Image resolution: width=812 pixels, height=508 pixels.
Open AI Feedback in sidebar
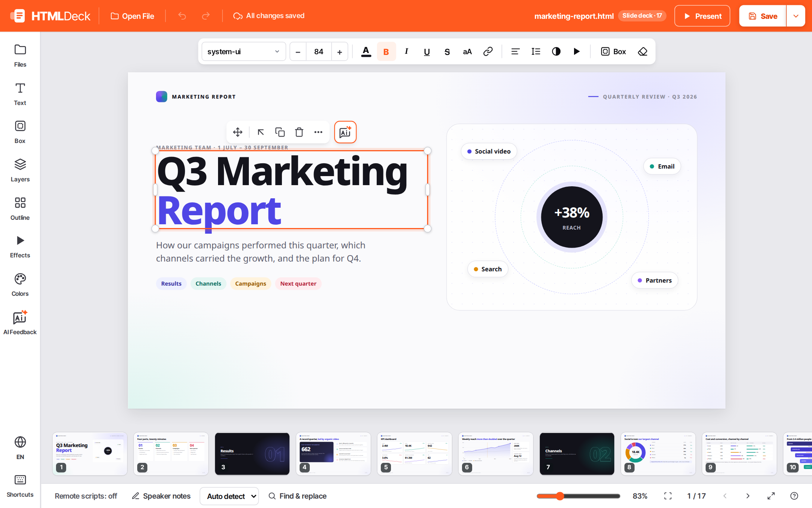[20, 323]
